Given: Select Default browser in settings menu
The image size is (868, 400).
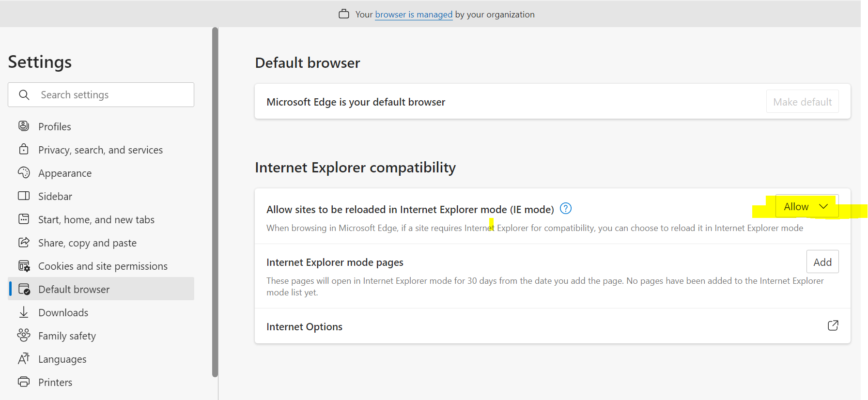Looking at the screenshot, I should tap(74, 290).
